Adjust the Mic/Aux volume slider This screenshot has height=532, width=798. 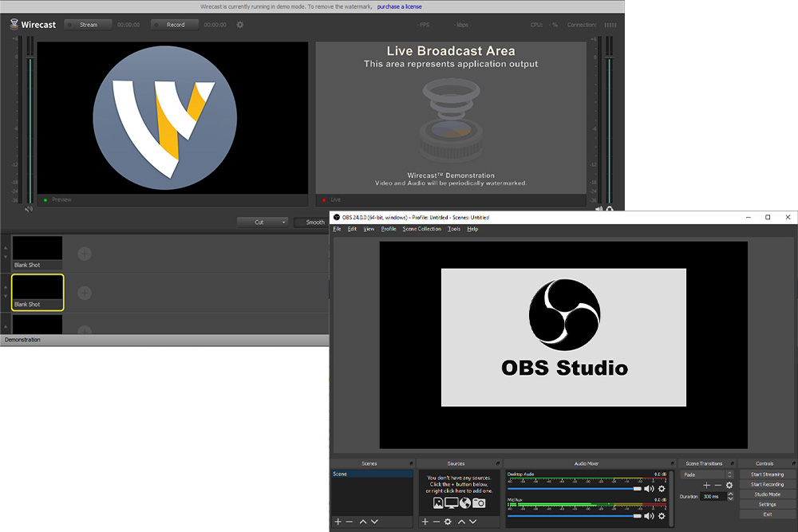(575, 516)
